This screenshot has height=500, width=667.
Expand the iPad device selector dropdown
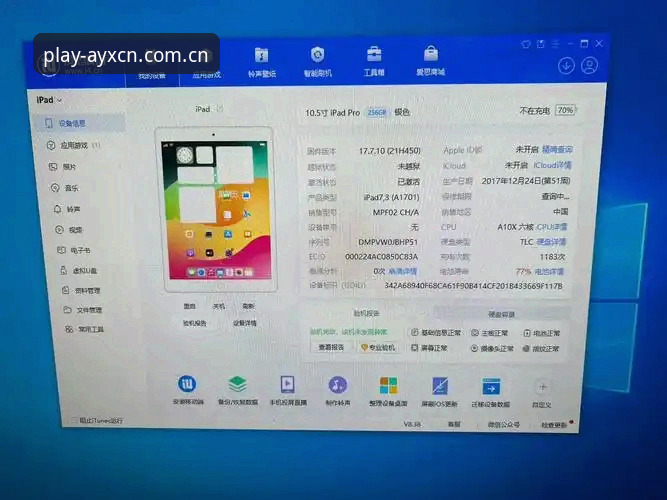(49, 100)
